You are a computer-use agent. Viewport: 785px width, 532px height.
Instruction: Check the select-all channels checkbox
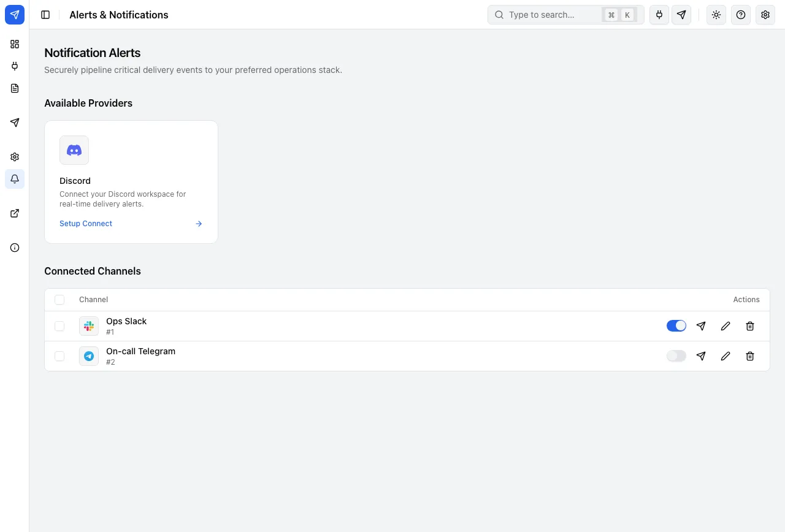pyautogui.click(x=59, y=300)
